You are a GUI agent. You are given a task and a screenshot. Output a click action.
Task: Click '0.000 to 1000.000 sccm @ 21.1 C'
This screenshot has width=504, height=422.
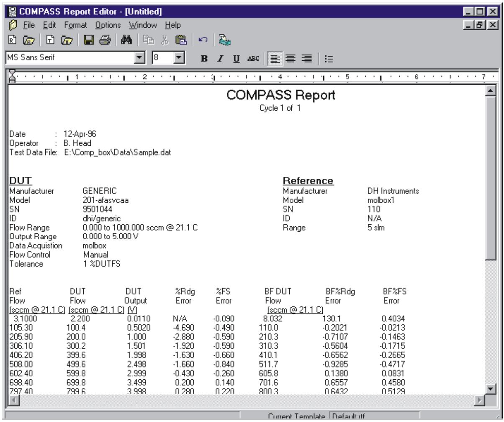point(141,228)
